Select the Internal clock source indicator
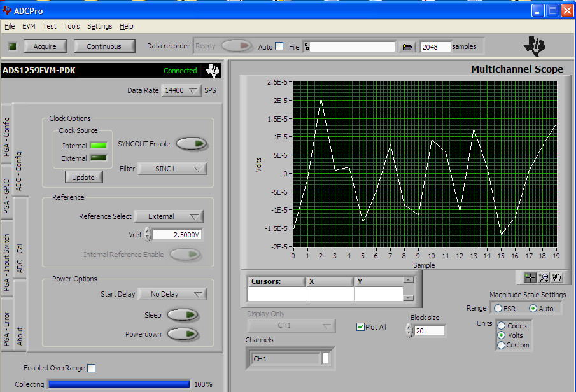 [99, 145]
